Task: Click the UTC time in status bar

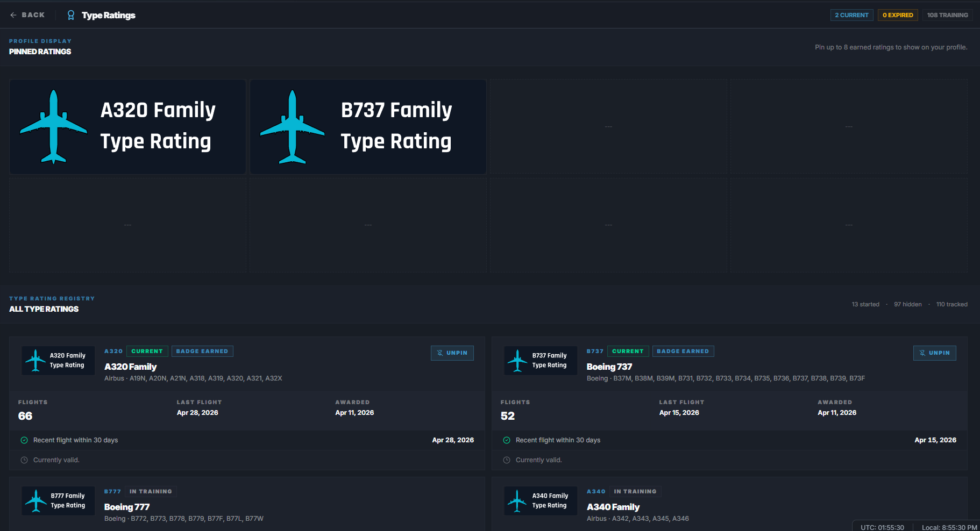Action: [883, 528]
